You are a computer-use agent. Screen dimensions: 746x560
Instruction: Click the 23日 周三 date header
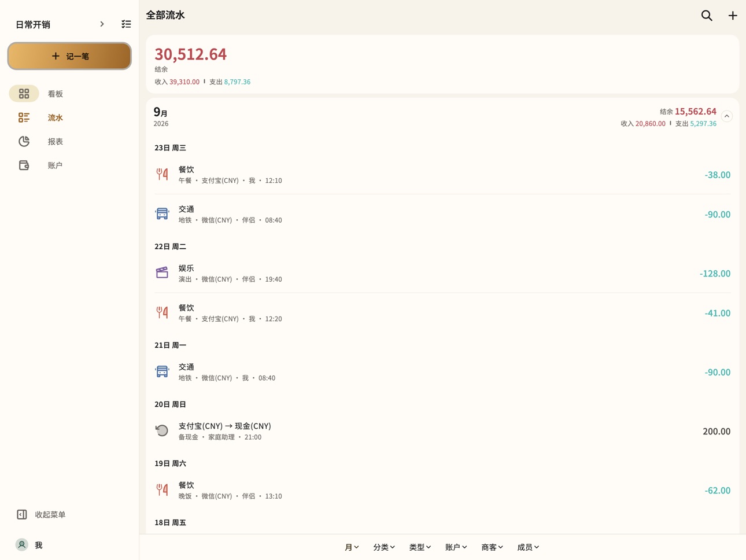click(170, 148)
